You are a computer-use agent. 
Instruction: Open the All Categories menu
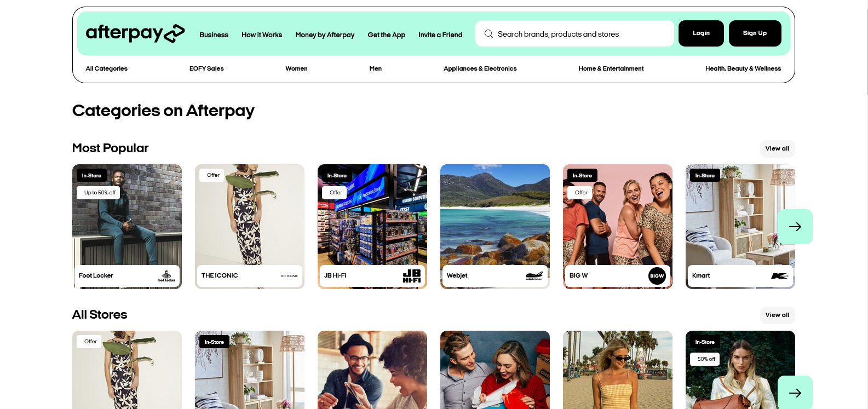[107, 68]
